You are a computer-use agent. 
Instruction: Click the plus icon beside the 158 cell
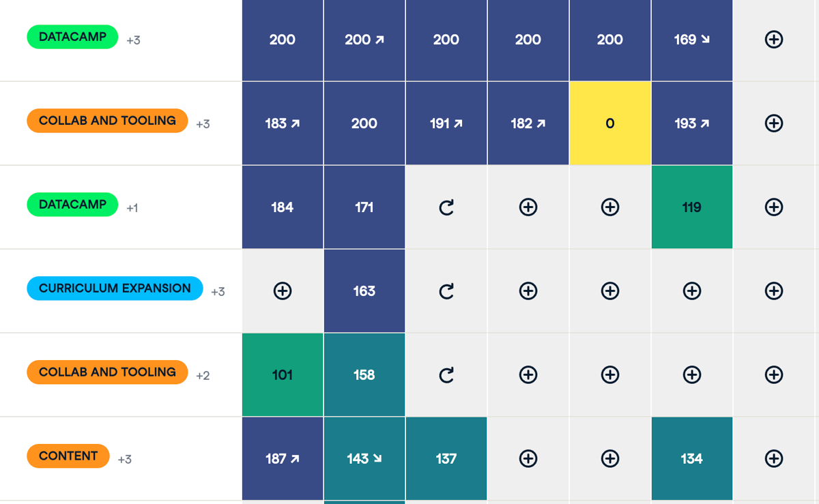click(x=528, y=374)
